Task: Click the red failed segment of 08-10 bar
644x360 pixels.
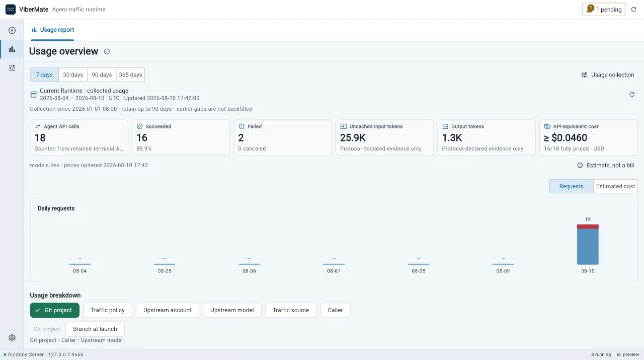Action: pyautogui.click(x=588, y=227)
